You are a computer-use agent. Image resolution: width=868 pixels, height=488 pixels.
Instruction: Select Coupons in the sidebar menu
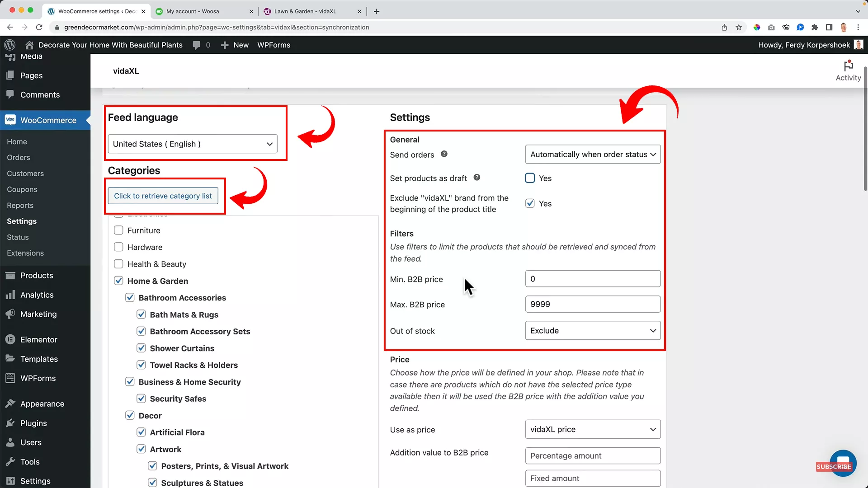tap(22, 189)
